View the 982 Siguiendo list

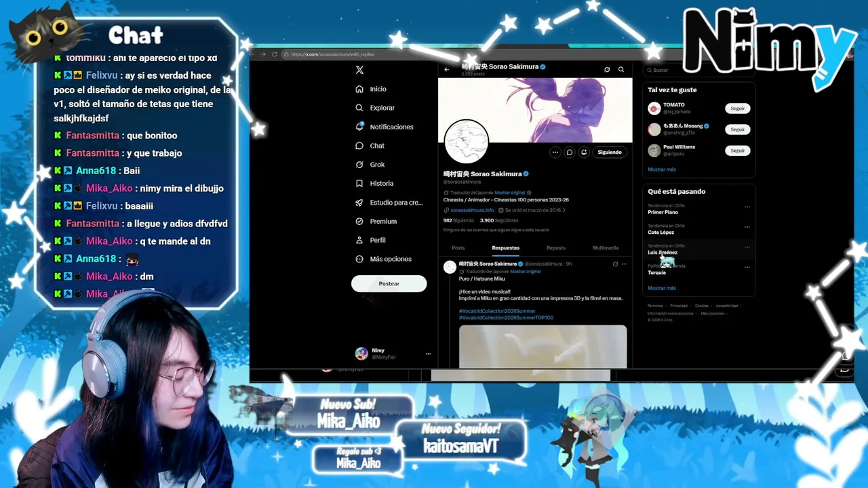coord(458,220)
